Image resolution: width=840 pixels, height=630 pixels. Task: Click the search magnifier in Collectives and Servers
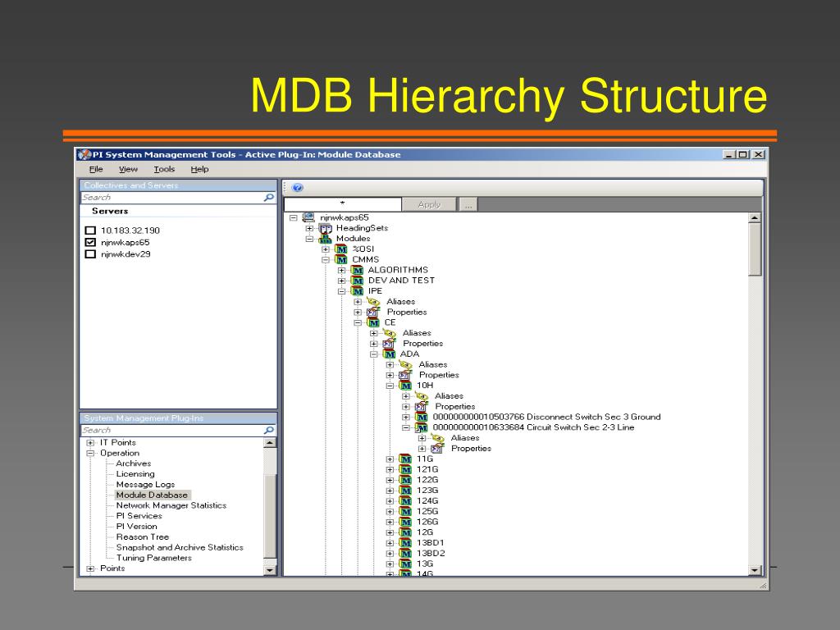(x=269, y=198)
